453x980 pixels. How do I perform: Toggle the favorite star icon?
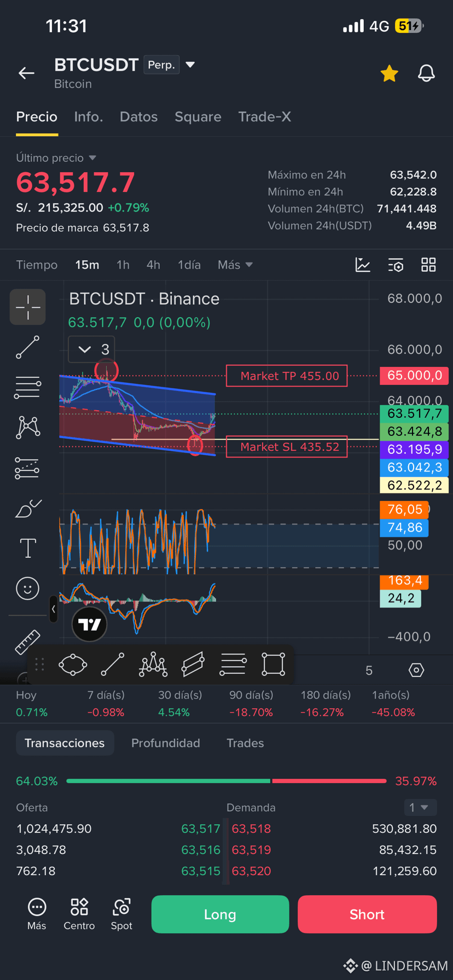pos(389,73)
